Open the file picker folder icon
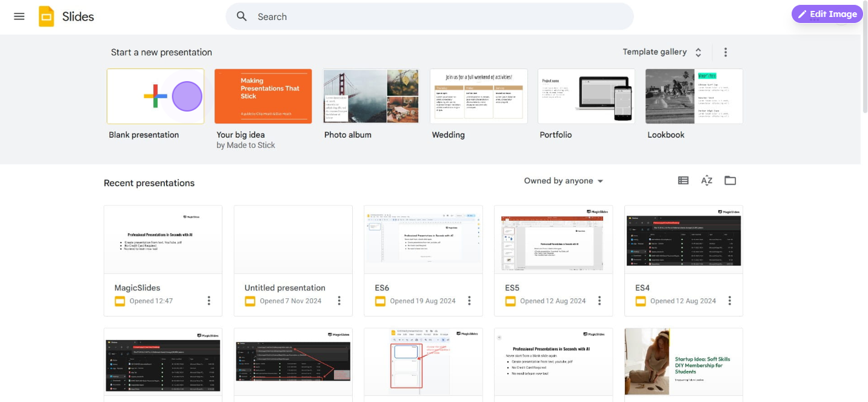 tap(730, 181)
